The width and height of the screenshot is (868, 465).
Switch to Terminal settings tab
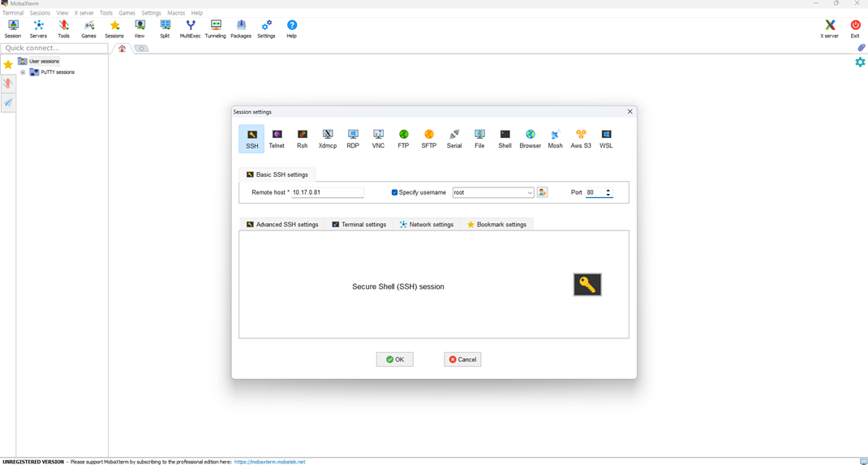tap(359, 224)
